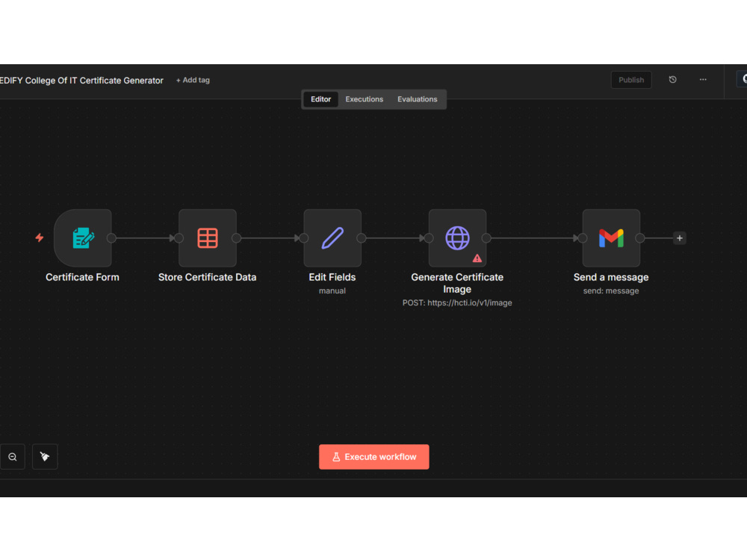This screenshot has width=747, height=560.
Task: Click the Publish button
Action: pos(631,80)
